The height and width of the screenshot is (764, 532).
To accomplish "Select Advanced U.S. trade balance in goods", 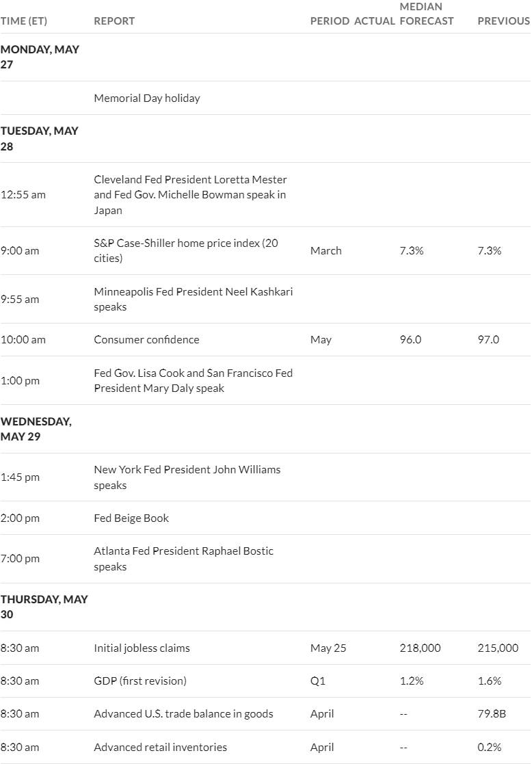I will tap(184, 714).
